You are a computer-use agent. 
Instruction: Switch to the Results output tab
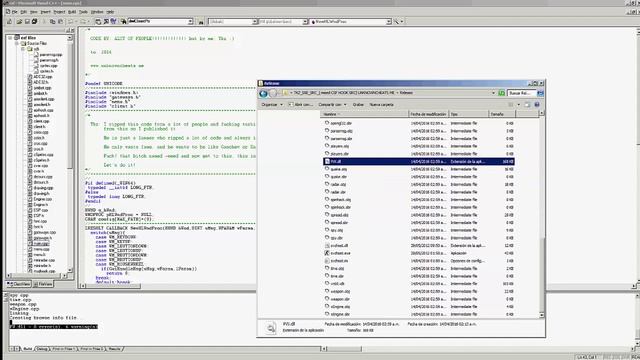click(x=115, y=349)
